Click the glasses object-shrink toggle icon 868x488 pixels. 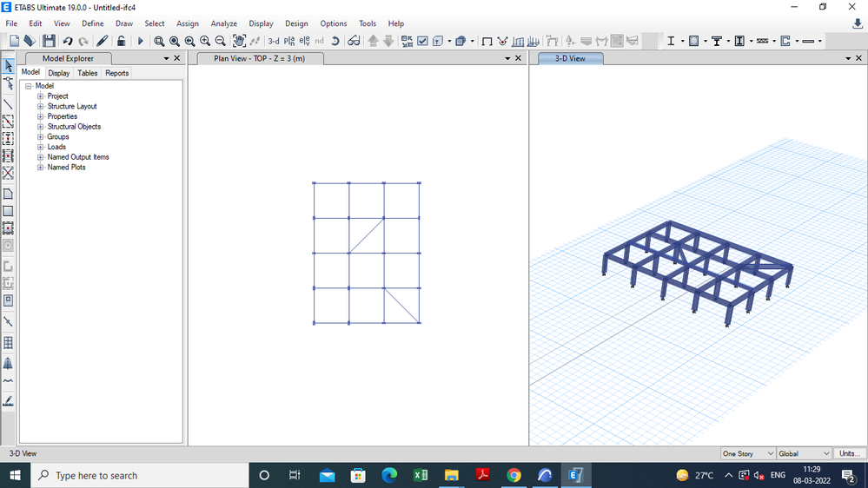pos(354,41)
